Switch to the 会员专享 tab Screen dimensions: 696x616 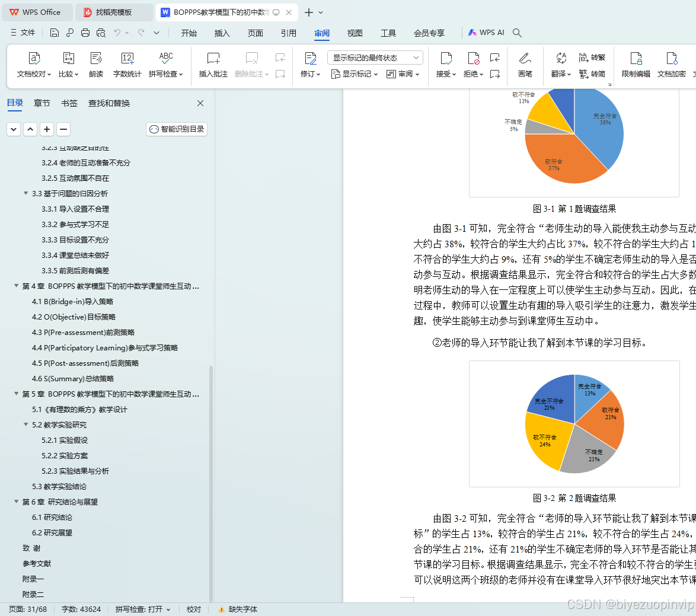pos(429,33)
